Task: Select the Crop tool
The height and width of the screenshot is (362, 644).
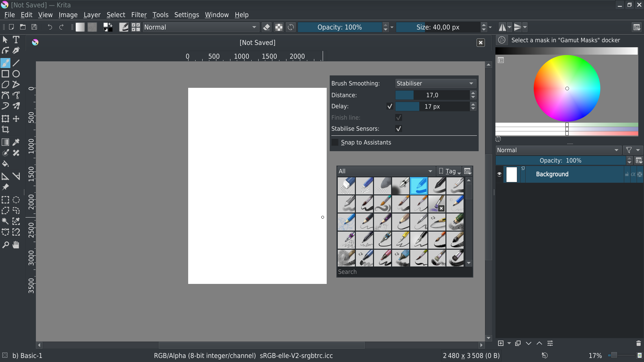Action: (x=5, y=129)
